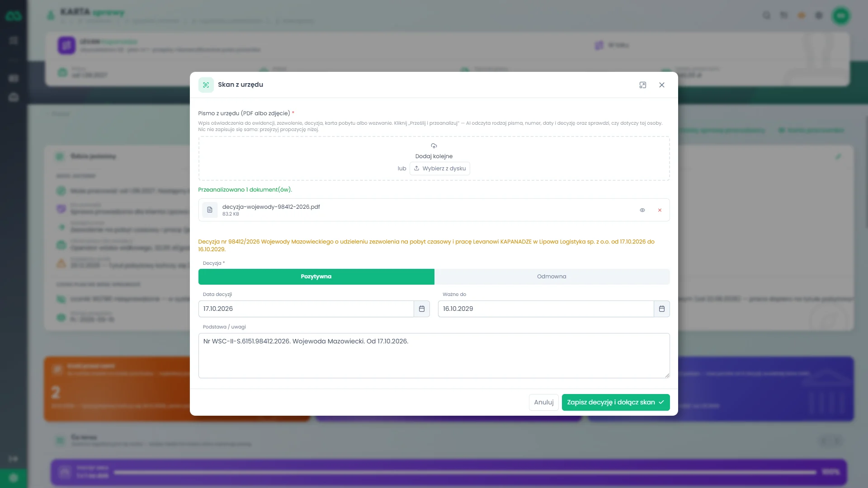This screenshot has height=488, width=868.
Task: Click the purple case icon in header card
Action: pos(66,46)
